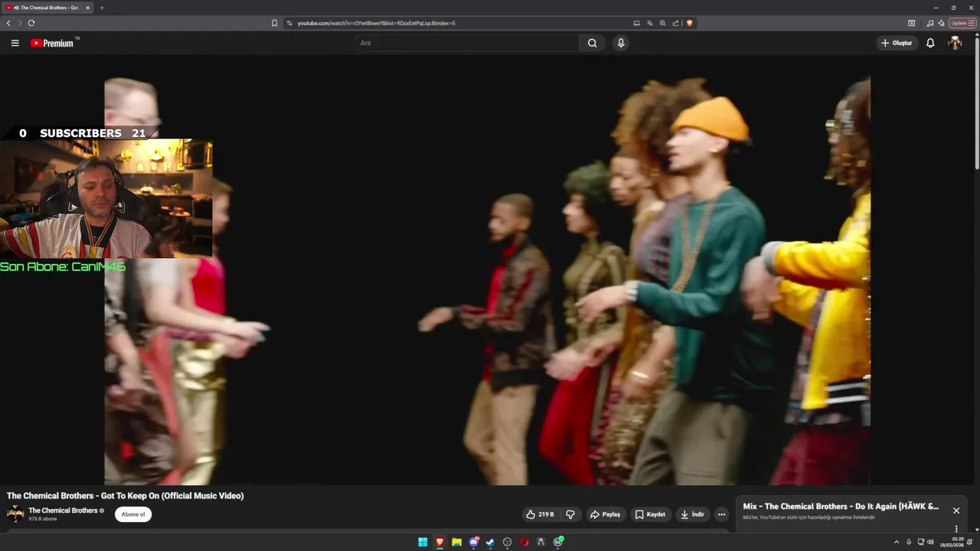Translate this page icon
The width and height of the screenshot is (980, 551).
pos(649,23)
